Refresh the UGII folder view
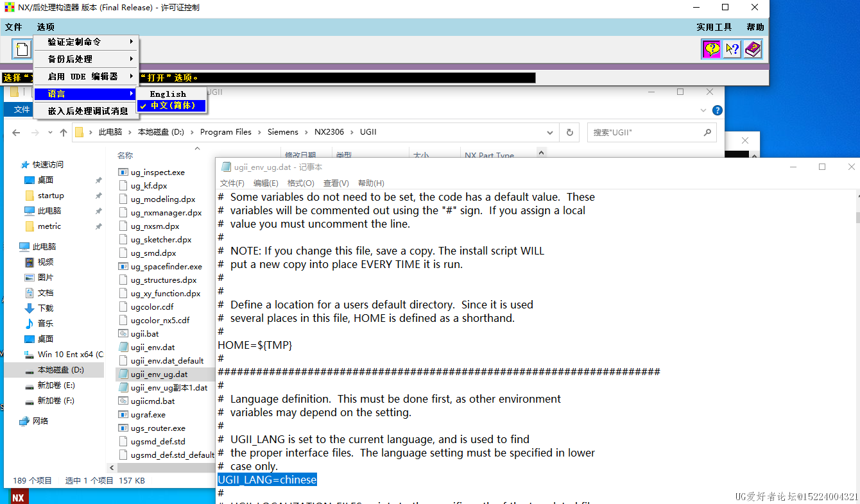Viewport: 860px width, 504px height. 569,132
